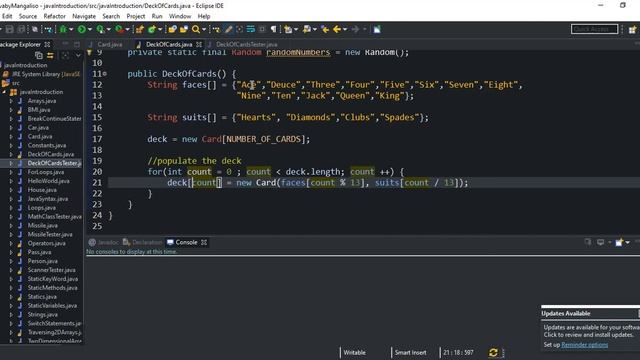Click Collapse All in Package Explorer
Viewport: 640px width, 360px height.
[x=39, y=56]
